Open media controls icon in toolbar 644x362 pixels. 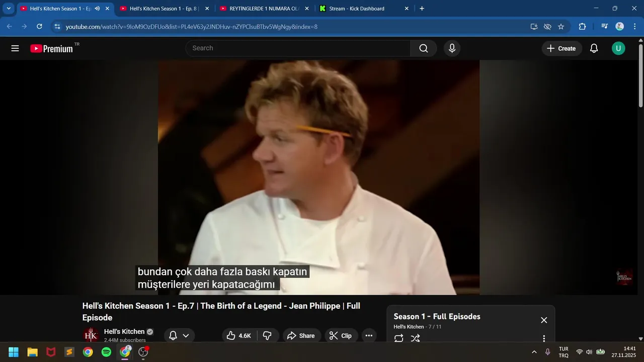click(x=605, y=27)
